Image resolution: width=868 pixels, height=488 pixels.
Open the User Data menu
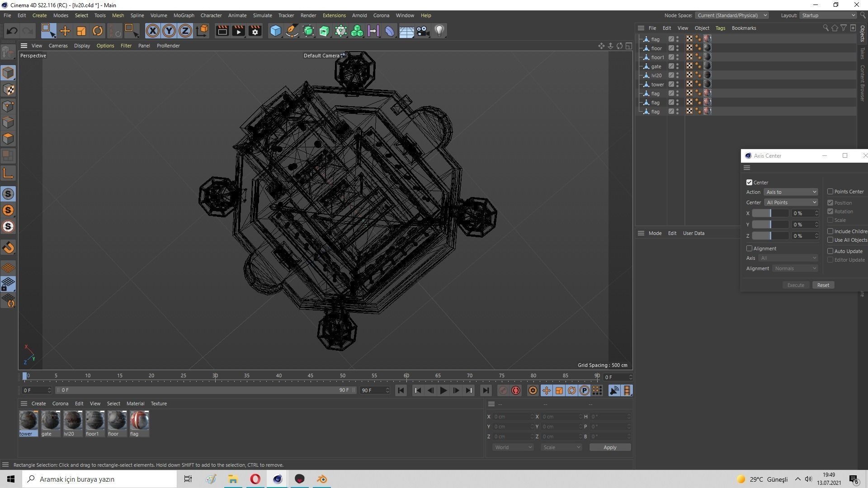tap(693, 233)
